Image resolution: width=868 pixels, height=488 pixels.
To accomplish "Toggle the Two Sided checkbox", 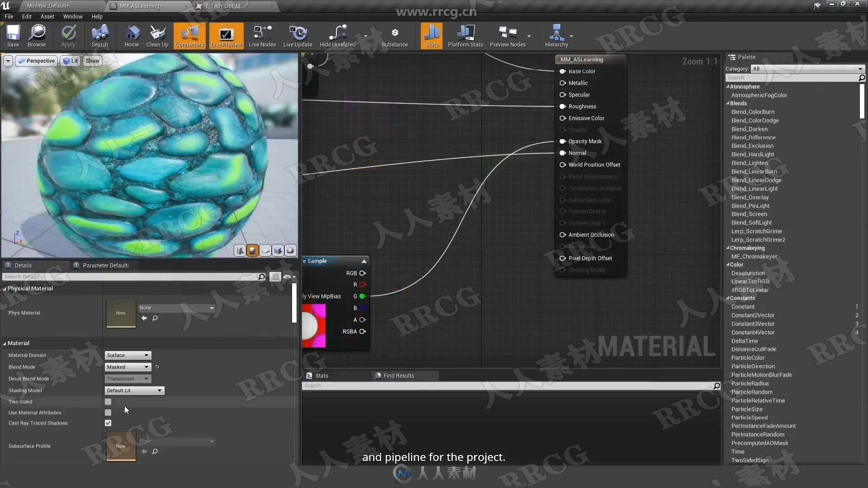I will (x=108, y=401).
